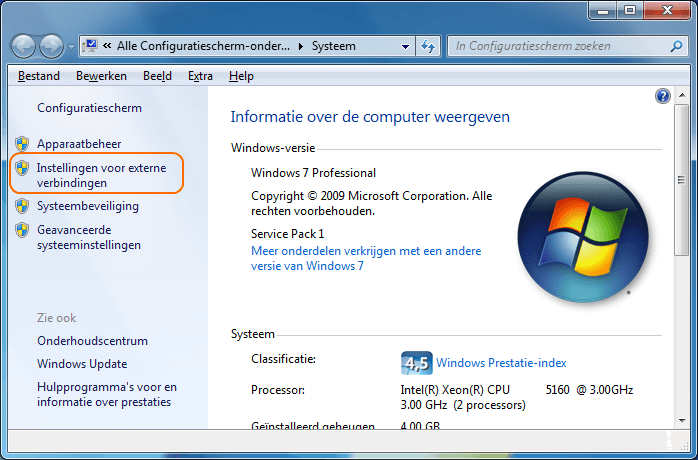
Task: Click the vertical scrollbar thumb
Action: pyautogui.click(x=682, y=179)
